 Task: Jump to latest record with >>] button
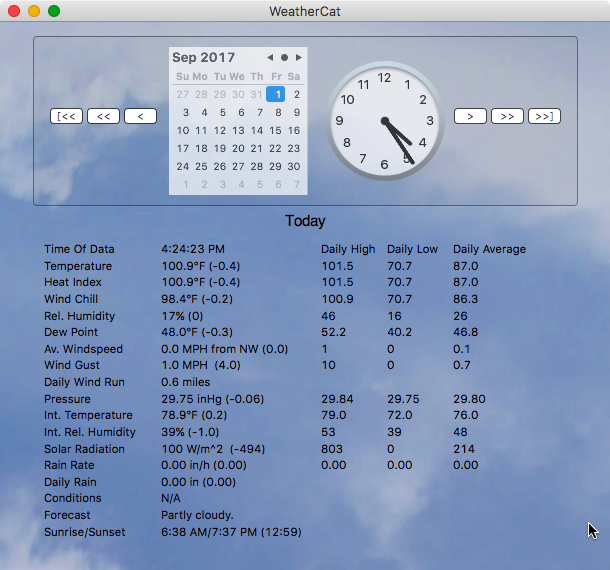pyautogui.click(x=544, y=116)
